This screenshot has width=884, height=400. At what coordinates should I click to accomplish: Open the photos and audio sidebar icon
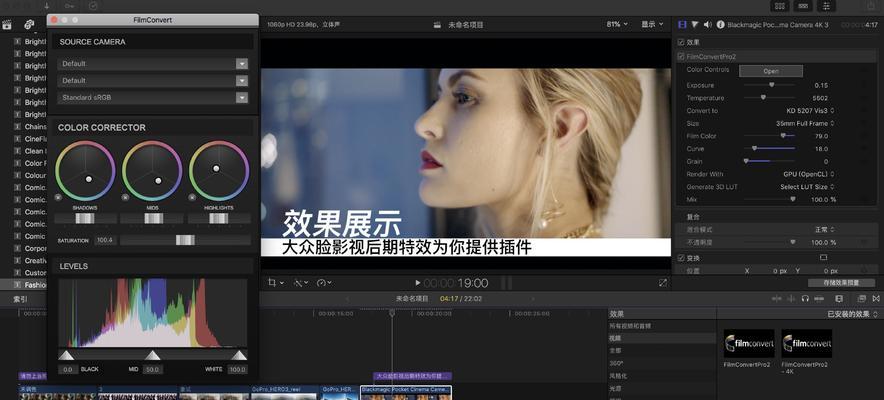29,25
